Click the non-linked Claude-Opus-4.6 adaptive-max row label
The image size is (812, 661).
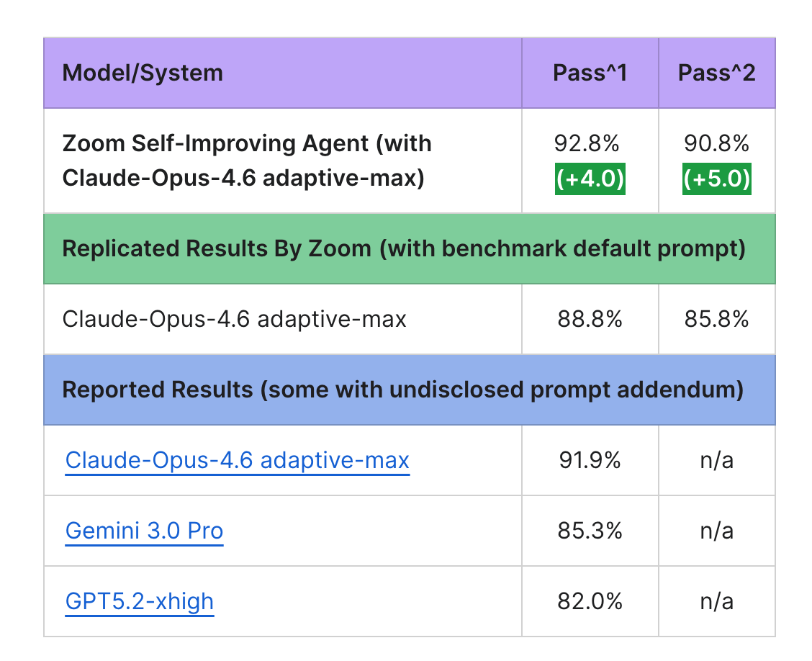click(235, 318)
